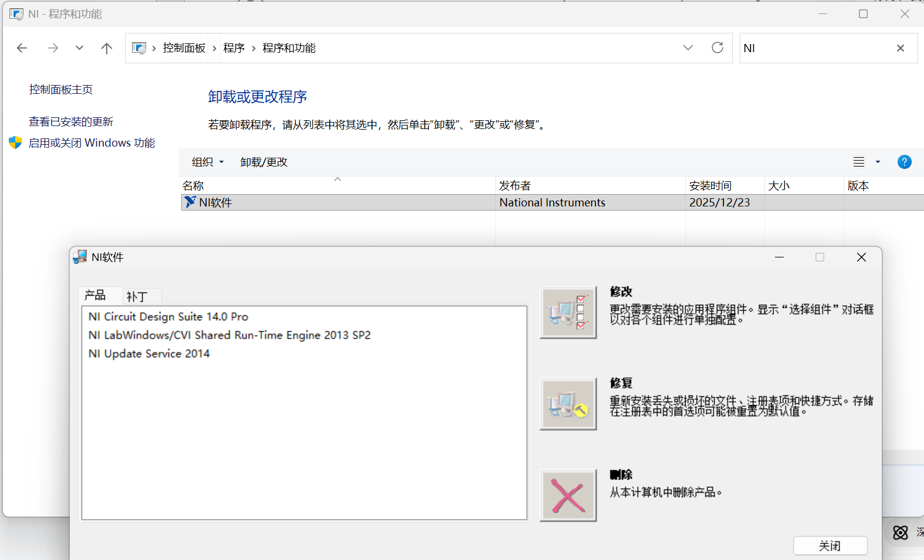
Task: Change the list view layout icon
Action: coord(859,162)
